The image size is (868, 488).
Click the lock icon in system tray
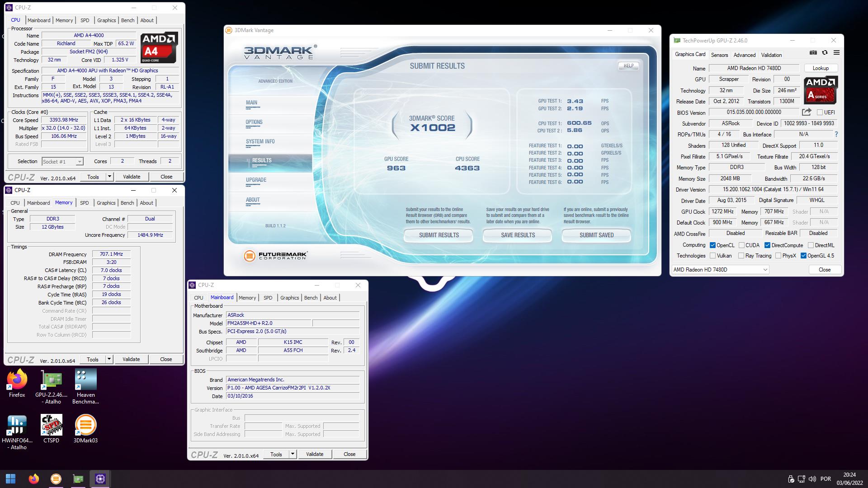[x=791, y=479]
